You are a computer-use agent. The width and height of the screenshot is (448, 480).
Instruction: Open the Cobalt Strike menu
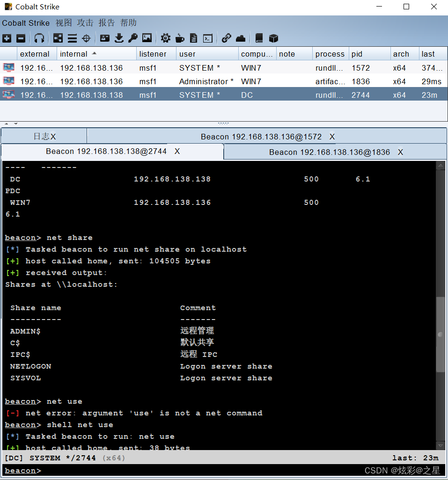tap(26, 23)
